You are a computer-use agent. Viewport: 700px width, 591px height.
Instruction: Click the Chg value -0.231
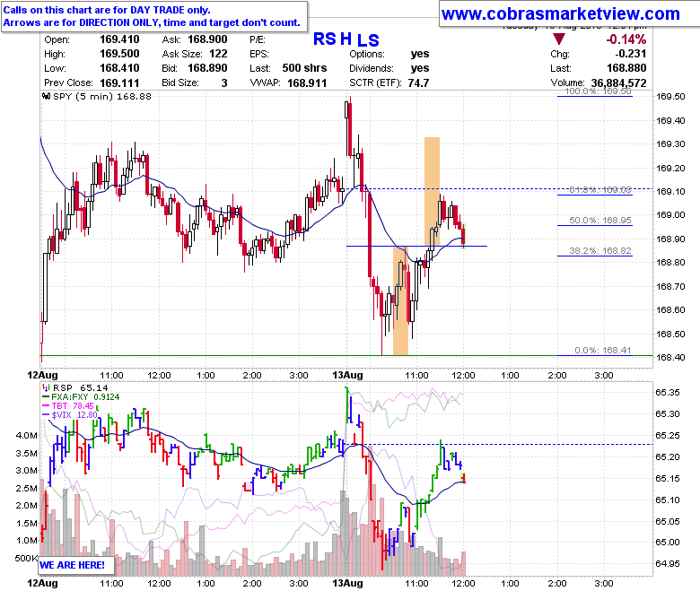(x=630, y=54)
